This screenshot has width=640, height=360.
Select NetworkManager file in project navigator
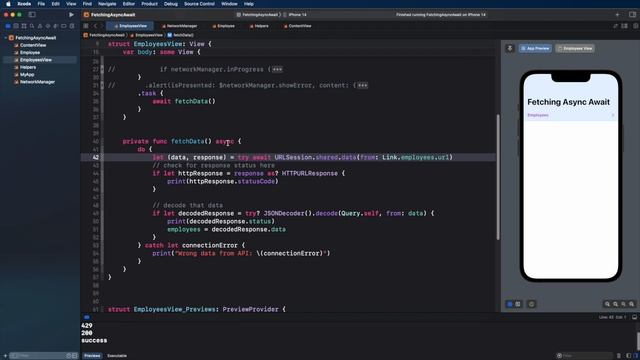pyautogui.click(x=37, y=82)
